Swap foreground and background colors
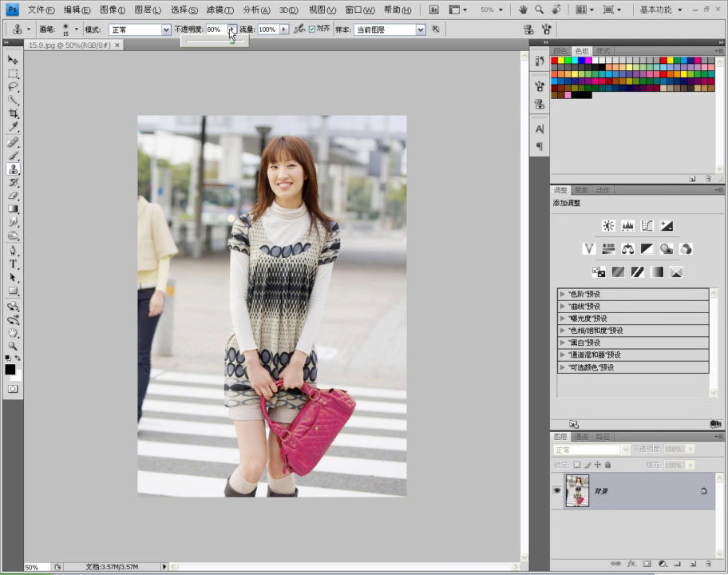 [x=18, y=358]
